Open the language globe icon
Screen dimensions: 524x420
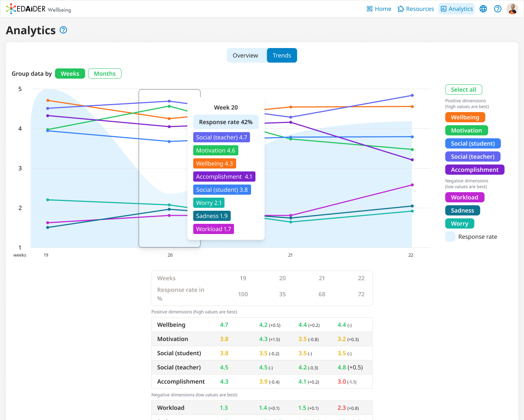(483, 9)
